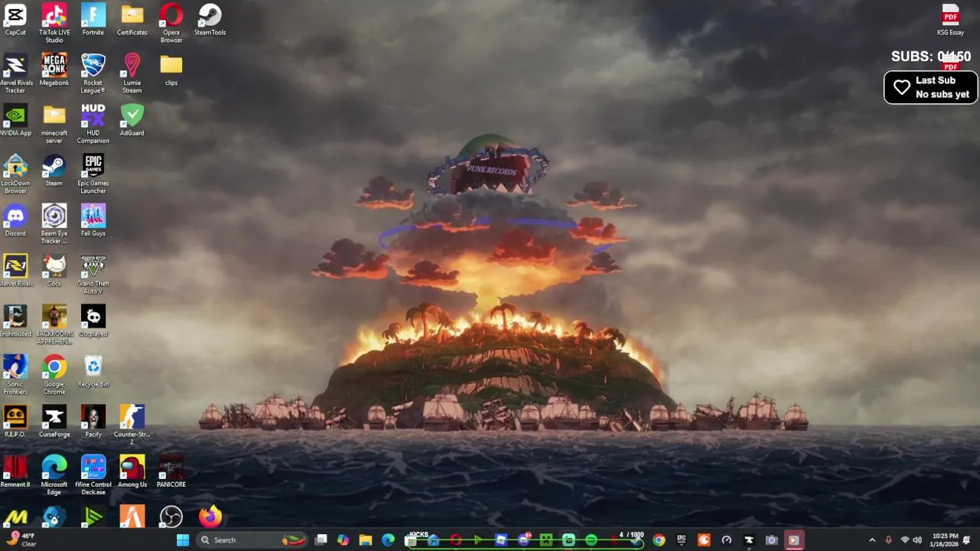Click the camera app taskbar icon
Screen dimensions: 980x551
point(771,540)
